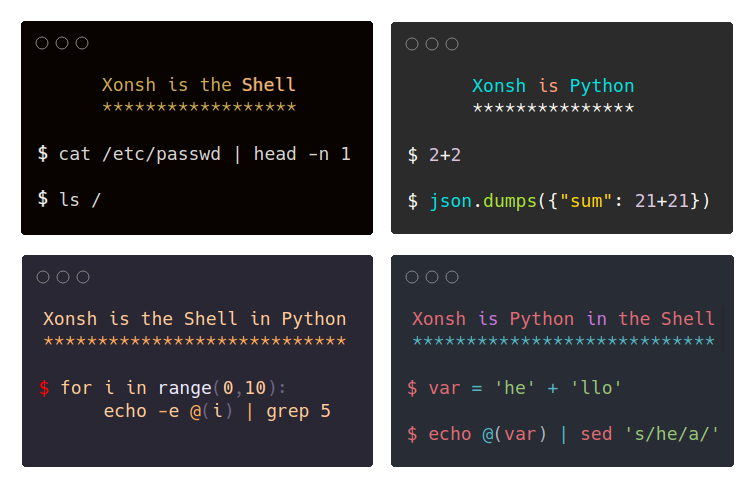
Task: Click the 'echo -e @(i) | grep 5' line
Action: click(x=217, y=411)
